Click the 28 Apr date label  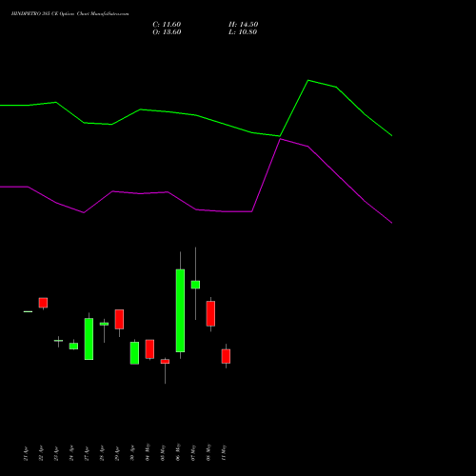click(x=102, y=453)
